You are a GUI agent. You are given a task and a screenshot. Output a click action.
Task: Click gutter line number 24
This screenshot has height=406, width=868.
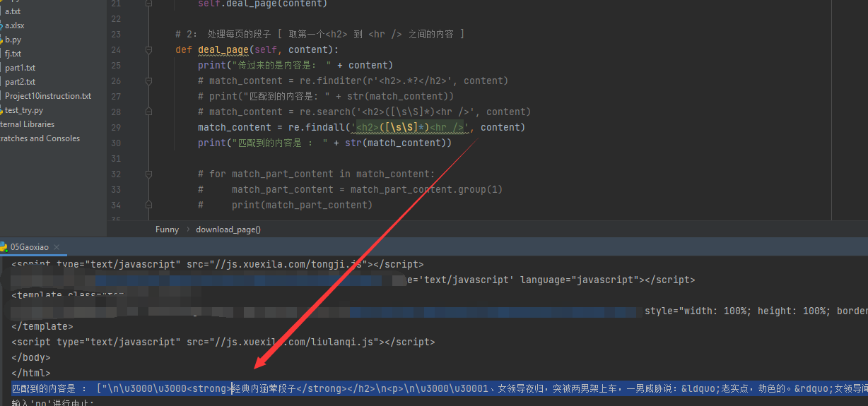(116, 49)
